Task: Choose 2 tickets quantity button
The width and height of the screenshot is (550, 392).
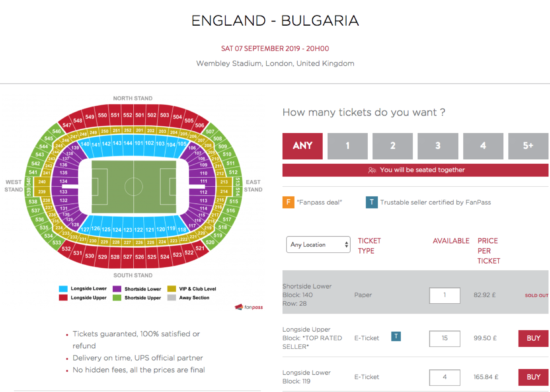Action: pos(393,146)
